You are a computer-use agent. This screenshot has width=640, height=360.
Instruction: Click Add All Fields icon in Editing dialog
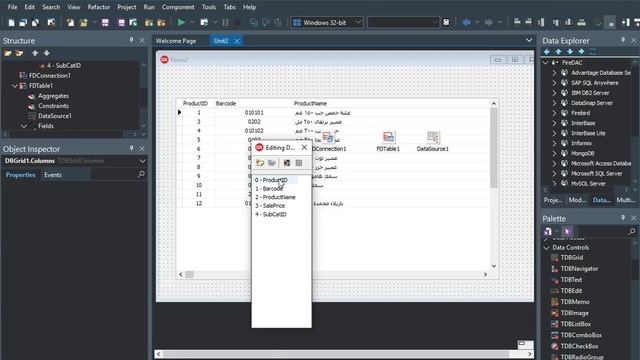[287, 163]
